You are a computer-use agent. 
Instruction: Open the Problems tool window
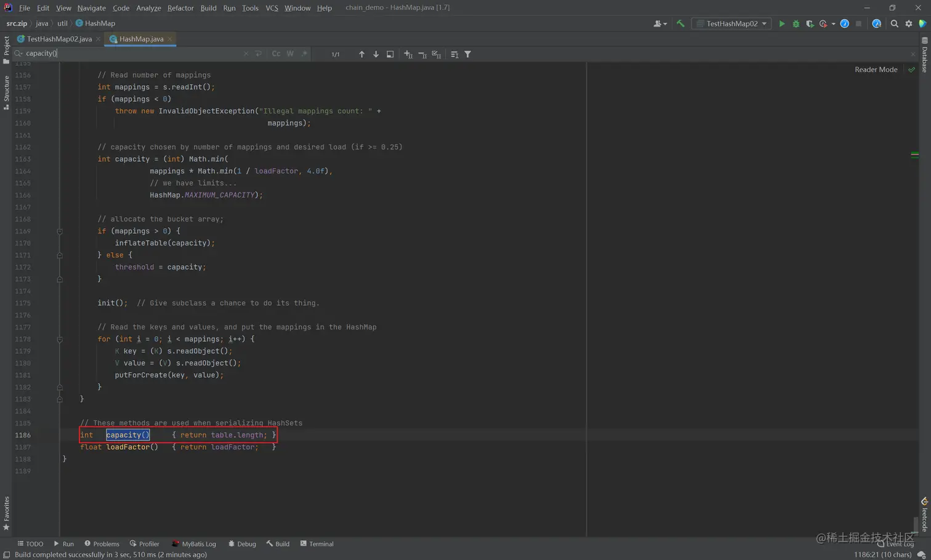coord(102,544)
